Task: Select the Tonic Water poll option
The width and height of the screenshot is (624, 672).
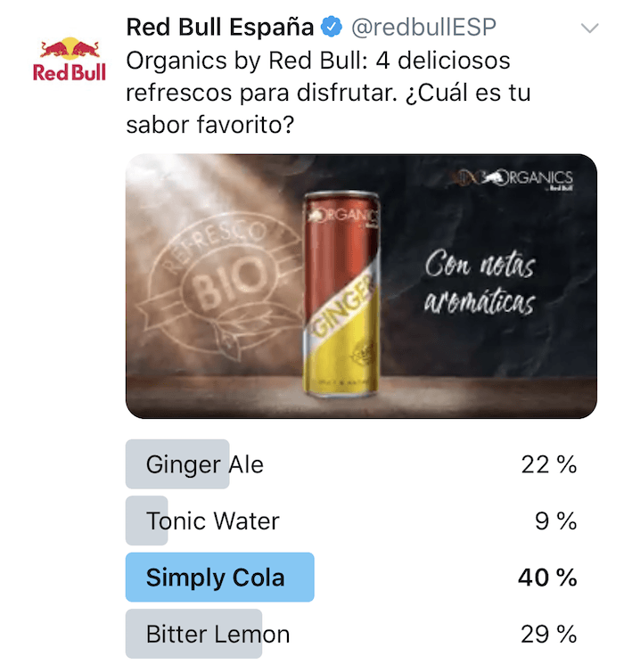Action: coord(351,520)
